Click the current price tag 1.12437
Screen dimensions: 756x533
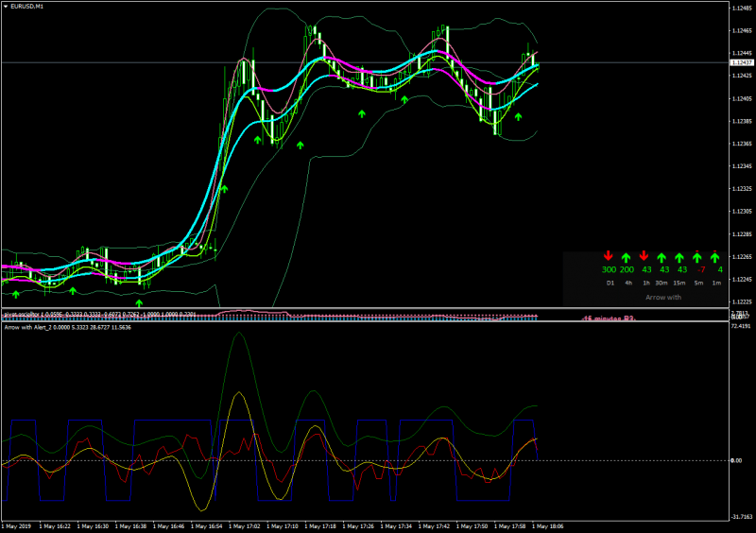(x=742, y=62)
